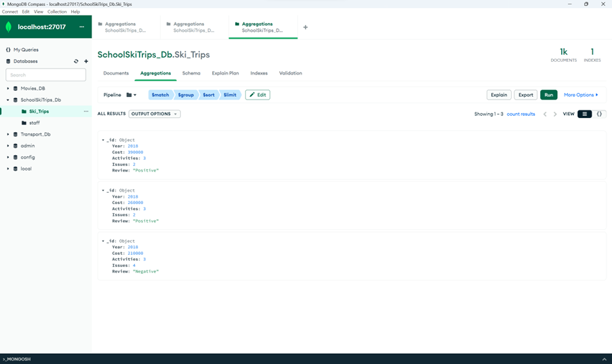612x364 pixels.
Task: Click the Databases sidebar heading
Action: click(25, 61)
